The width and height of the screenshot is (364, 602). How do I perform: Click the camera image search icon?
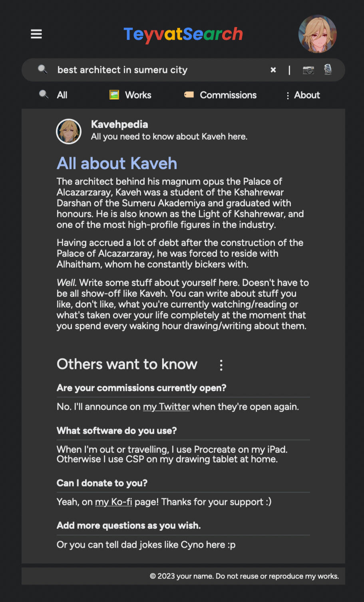tap(308, 70)
